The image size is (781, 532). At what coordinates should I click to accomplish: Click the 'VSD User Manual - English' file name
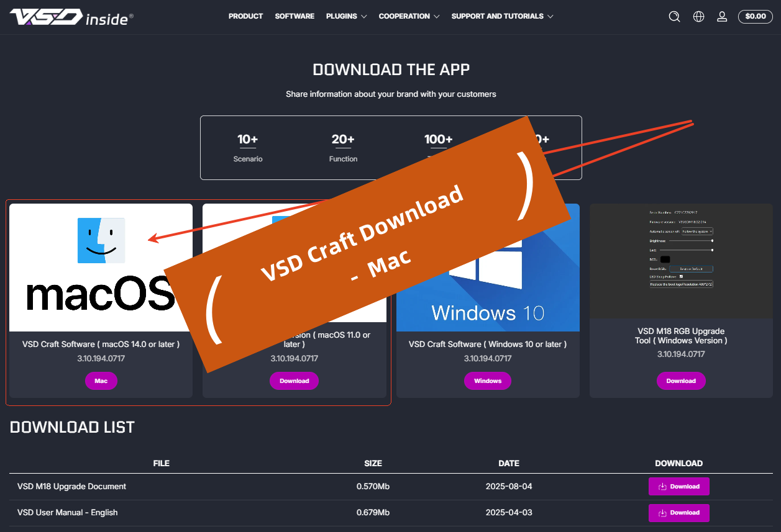coord(68,513)
